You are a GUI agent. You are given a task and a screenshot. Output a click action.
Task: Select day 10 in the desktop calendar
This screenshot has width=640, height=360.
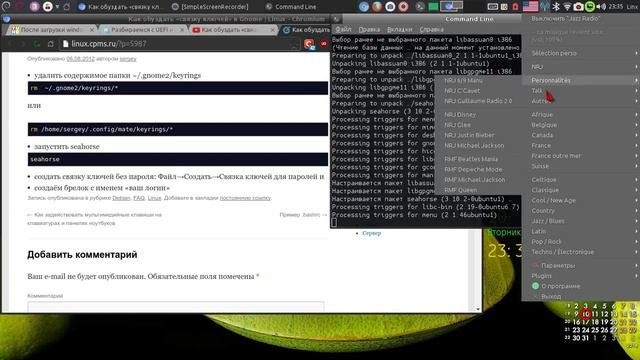pos(586,314)
